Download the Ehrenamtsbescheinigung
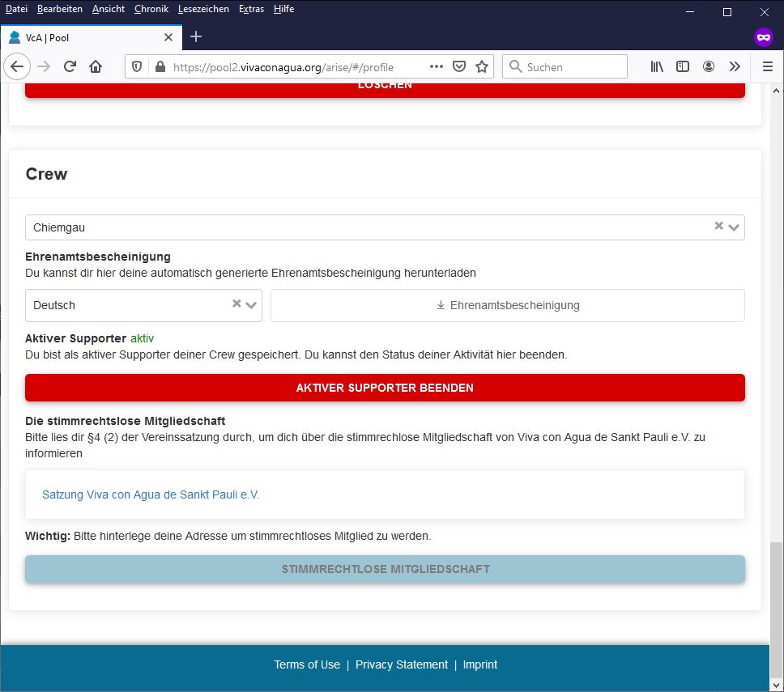The image size is (784, 692). coord(508,305)
